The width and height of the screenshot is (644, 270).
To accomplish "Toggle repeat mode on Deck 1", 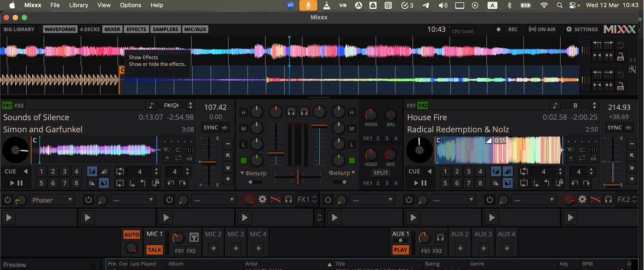I will click(178, 158).
